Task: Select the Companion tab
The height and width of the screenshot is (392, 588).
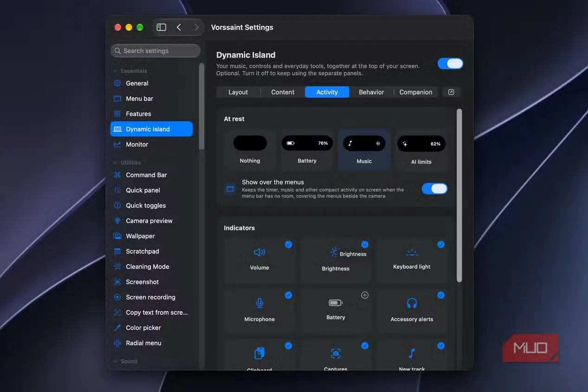Action: [x=416, y=92]
